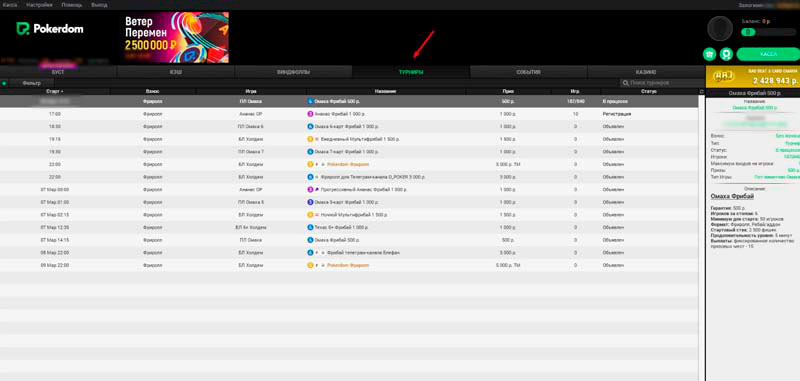This screenshot has height=381, width=800.
Task: Click the orange icon on the 22:00 Pokerdom Фриролл
Action: 310,164
